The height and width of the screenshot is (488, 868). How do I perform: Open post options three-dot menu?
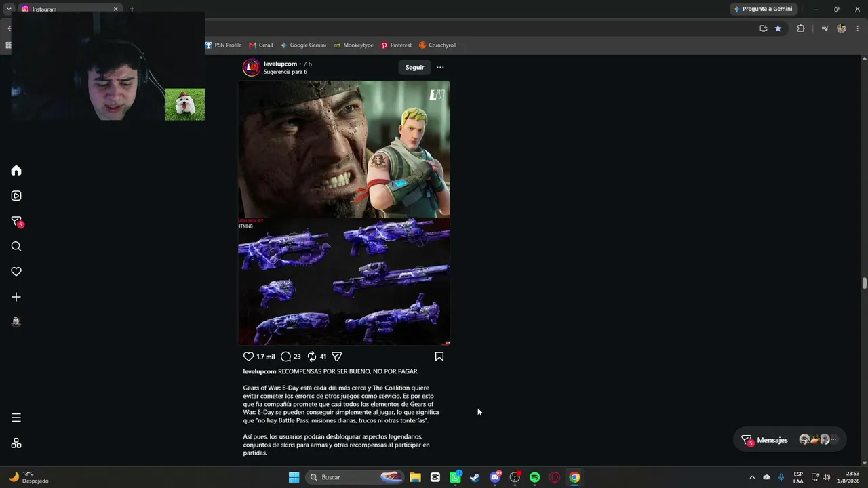[x=440, y=67]
